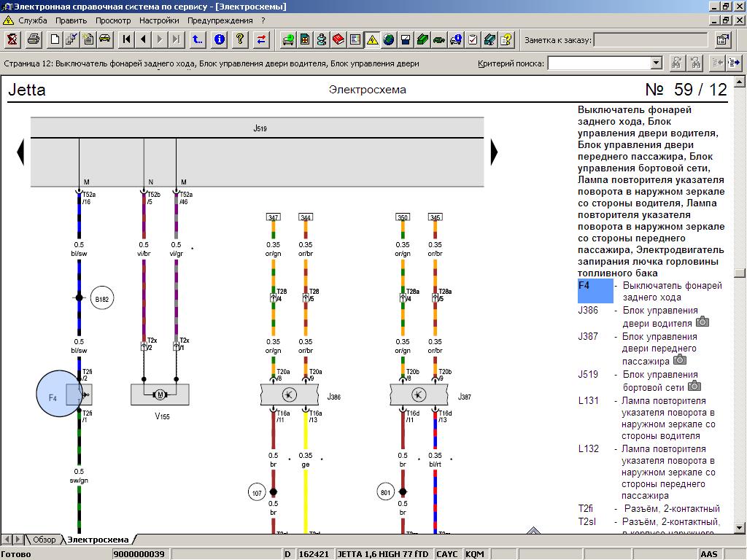Image resolution: width=747 pixels, height=560 pixels.
Task: Open the ? help menu
Action: tap(263, 20)
